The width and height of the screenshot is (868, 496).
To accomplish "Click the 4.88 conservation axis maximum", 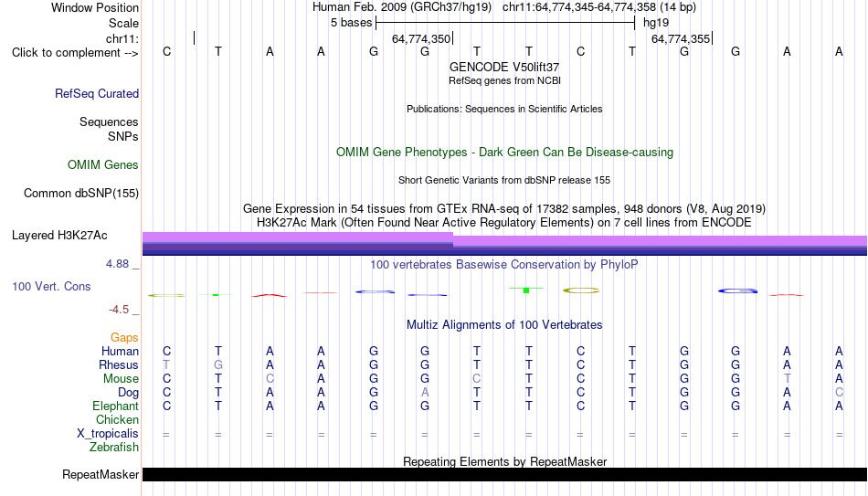I will pyautogui.click(x=117, y=264).
